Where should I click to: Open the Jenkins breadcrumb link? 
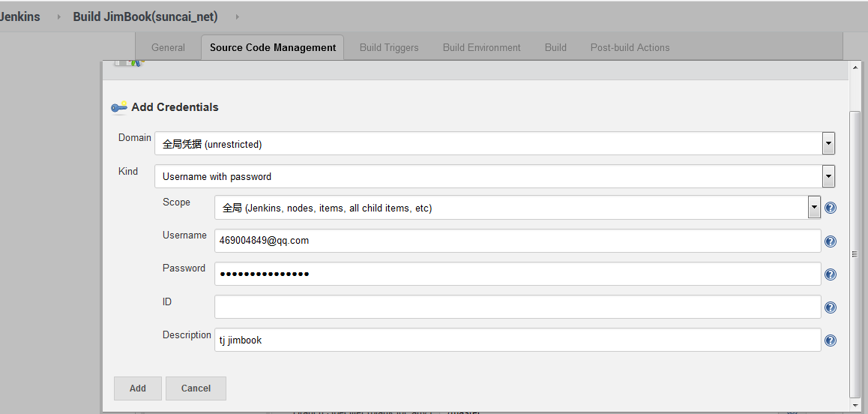(20, 16)
